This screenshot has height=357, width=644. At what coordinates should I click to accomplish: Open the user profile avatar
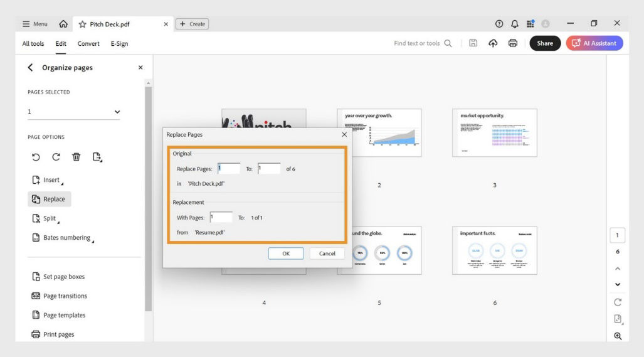tap(546, 24)
